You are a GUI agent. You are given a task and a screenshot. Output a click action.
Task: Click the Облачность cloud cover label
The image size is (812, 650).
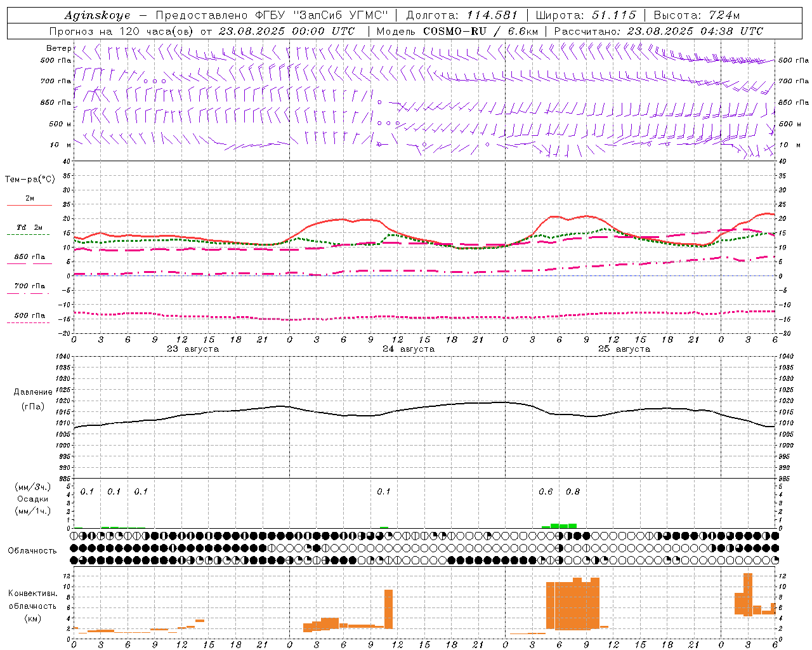pos(32,551)
